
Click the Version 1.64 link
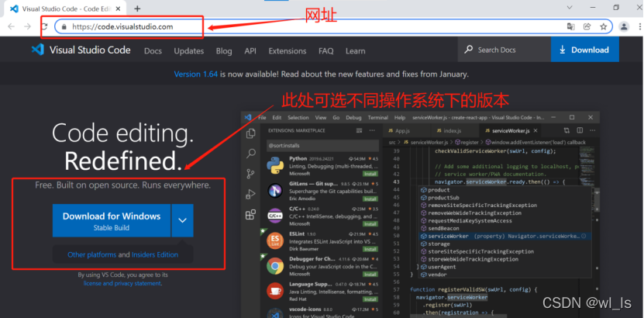pos(196,74)
